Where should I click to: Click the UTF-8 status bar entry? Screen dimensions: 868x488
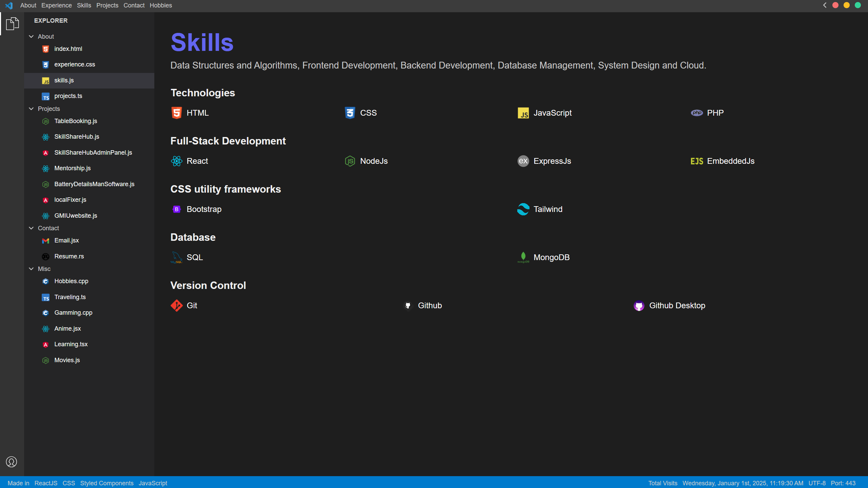click(x=817, y=483)
